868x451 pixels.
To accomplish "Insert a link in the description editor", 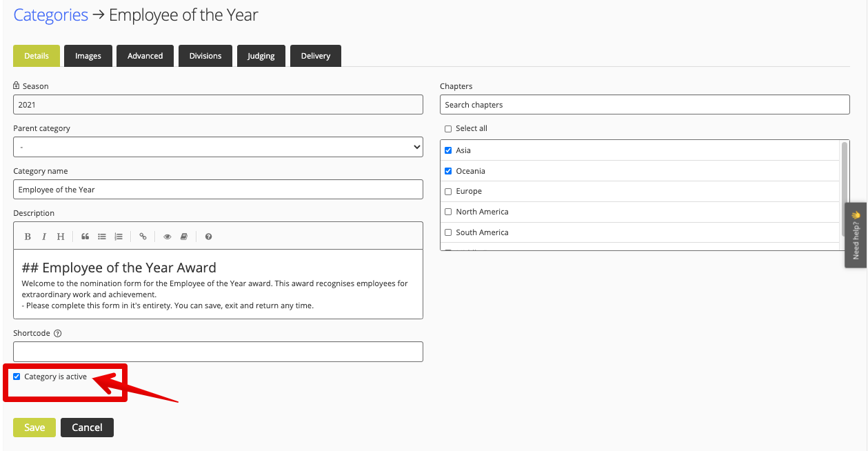I will click(143, 237).
